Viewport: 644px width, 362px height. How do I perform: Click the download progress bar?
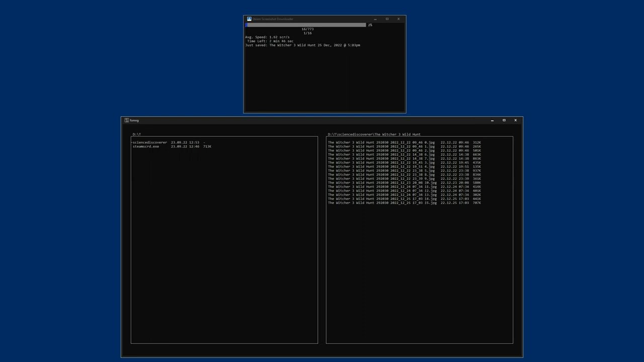click(306, 25)
